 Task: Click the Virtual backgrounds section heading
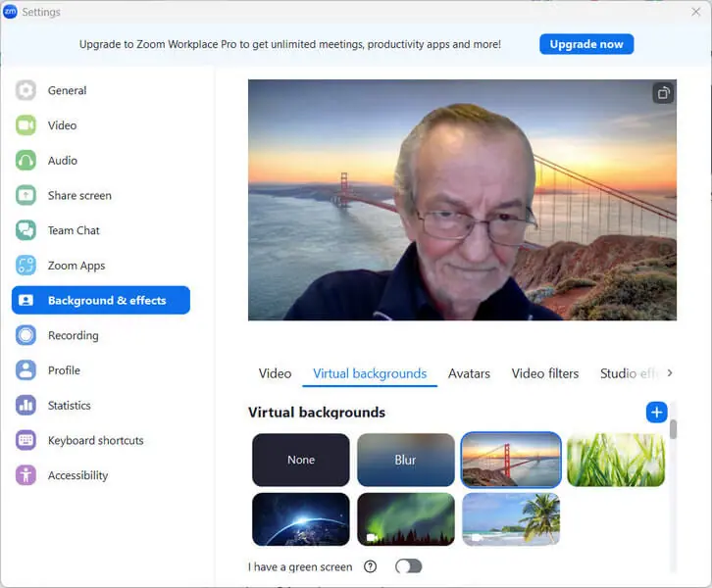click(x=317, y=412)
